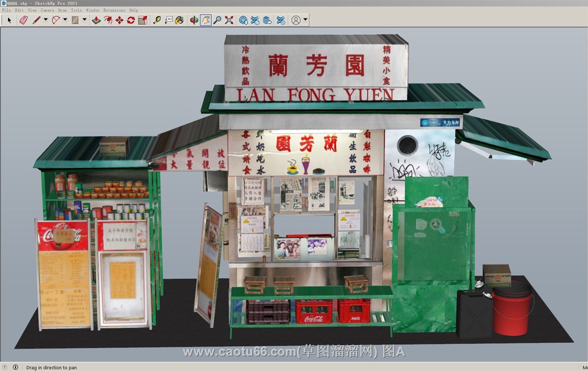Open the Edit menu

(x=19, y=10)
